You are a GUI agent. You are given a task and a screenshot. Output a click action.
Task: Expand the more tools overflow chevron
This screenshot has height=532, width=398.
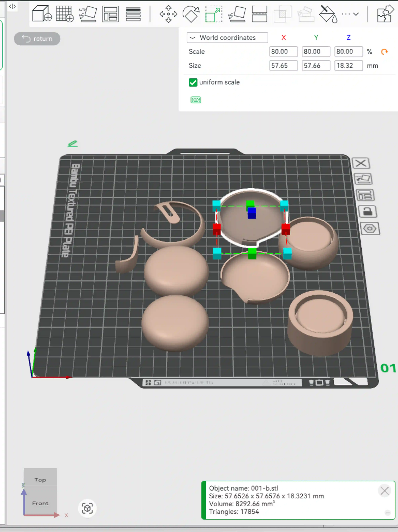coord(356,14)
